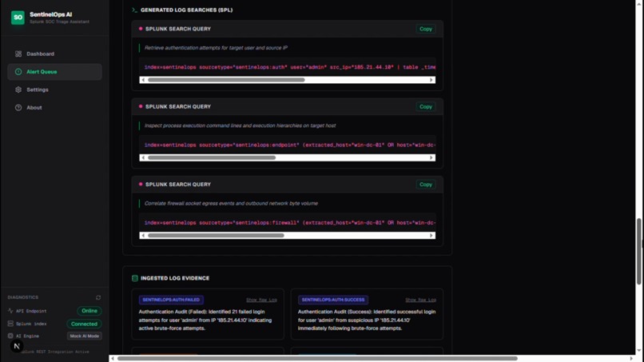
Task: Click the Alert Queue circle icon
Action: [18, 72]
